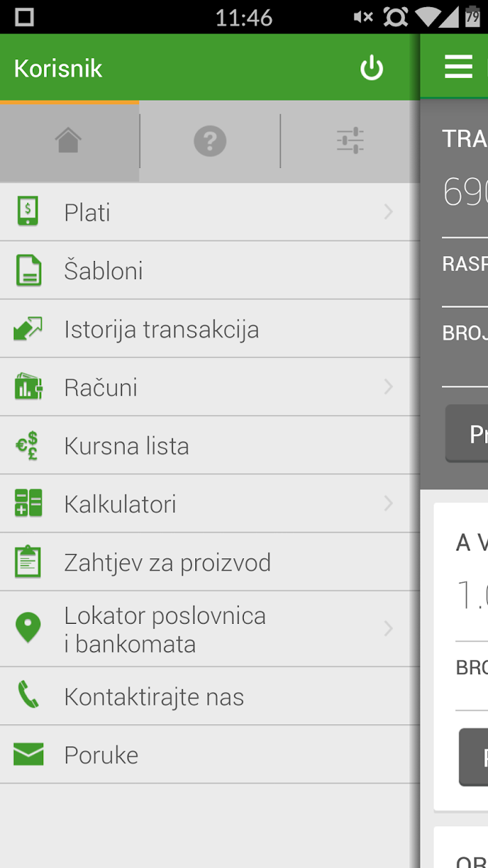Open the home tab icon
Viewport: 488px width, 868px height.
point(69,141)
